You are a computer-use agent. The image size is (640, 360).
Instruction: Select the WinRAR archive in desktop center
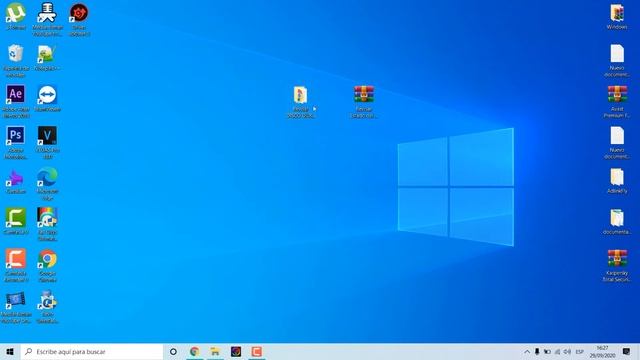(364, 102)
